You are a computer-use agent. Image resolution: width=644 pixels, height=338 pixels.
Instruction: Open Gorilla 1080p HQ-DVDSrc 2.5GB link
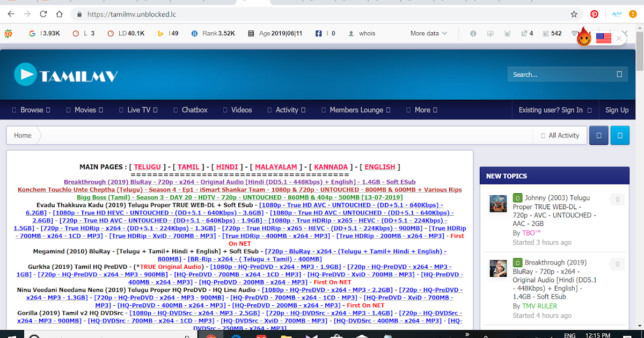click(x=195, y=313)
